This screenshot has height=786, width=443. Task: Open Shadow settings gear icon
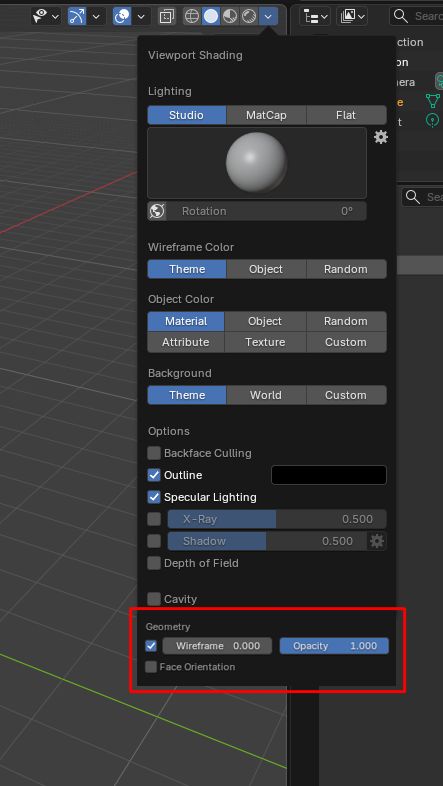(377, 541)
